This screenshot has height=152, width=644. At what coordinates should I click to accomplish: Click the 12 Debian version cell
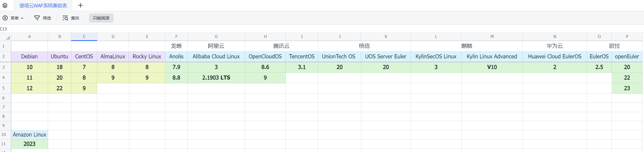click(30, 88)
